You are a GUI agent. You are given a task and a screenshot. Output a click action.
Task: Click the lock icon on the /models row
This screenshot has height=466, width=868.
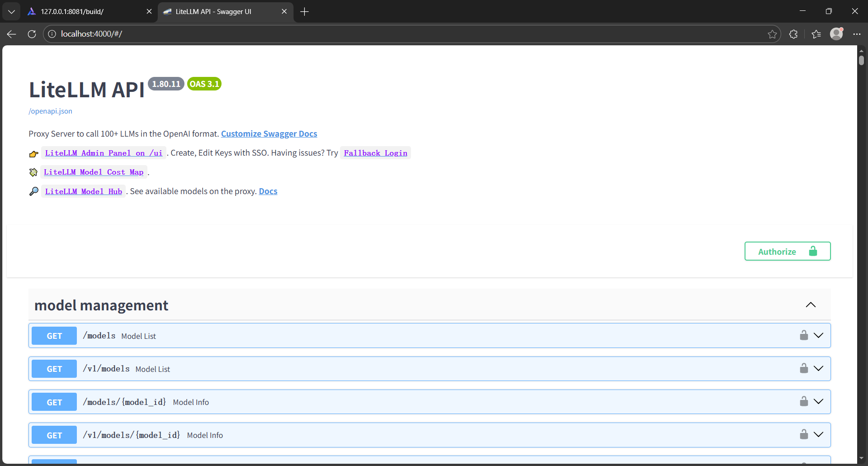click(x=804, y=335)
